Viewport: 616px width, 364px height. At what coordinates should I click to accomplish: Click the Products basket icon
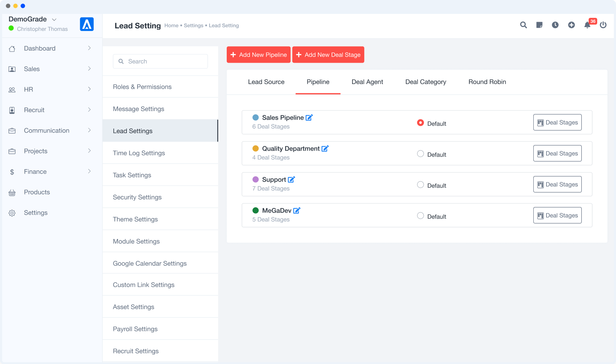12,192
